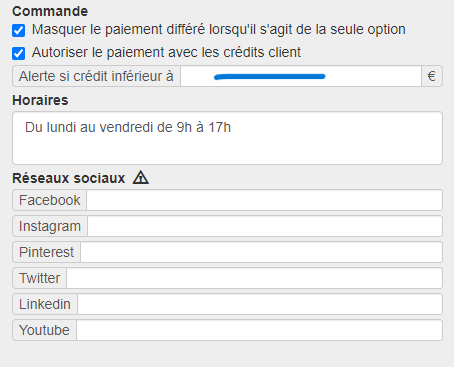Click the Instagram field label
Image resolution: width=454 pixels, height=367 pixels.
point(50,226)
